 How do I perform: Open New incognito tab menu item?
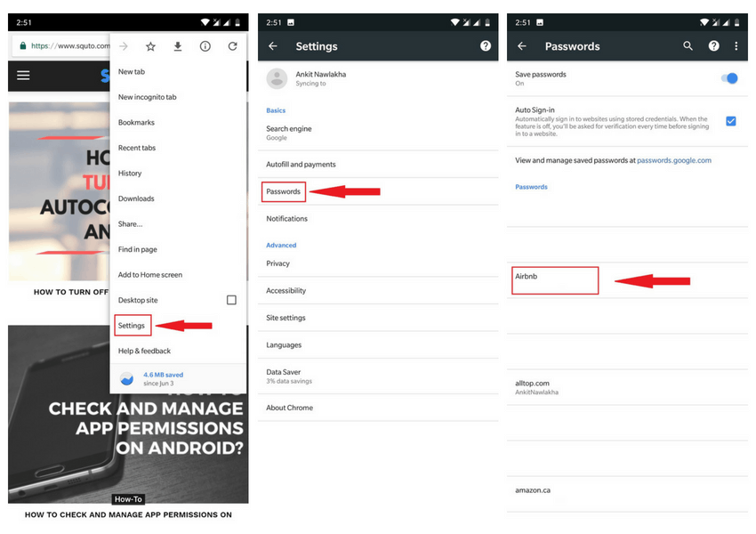point(147,97)
